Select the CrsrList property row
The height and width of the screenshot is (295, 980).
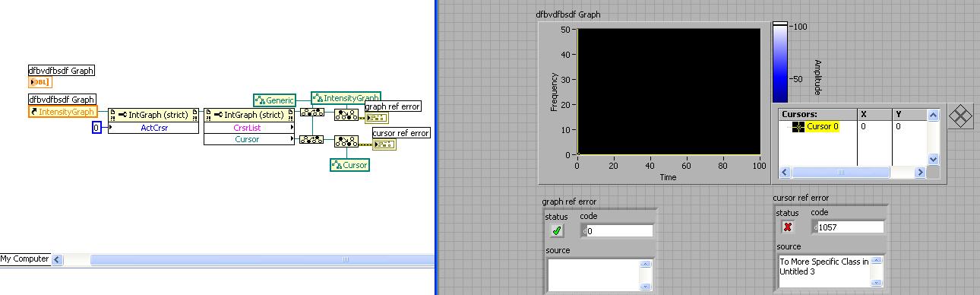coord(250,128)
